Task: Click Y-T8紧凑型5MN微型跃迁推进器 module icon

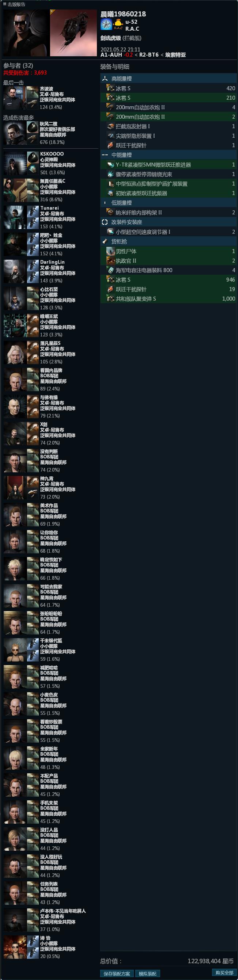Action: (110, 165)
